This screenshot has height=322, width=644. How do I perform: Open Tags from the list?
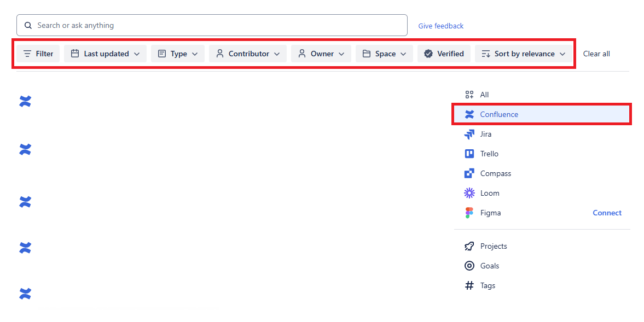[x=542, y=285]
